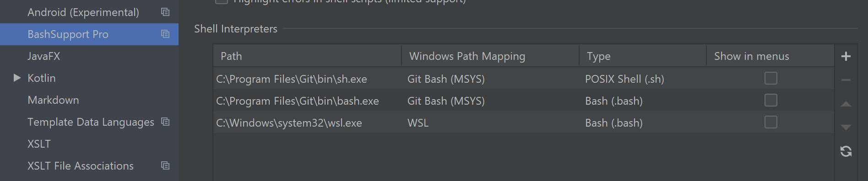This screenshot has height=181, width=868.
Task: Click the POSIX Shell (.sh) type cell
Action: [624, 79]
